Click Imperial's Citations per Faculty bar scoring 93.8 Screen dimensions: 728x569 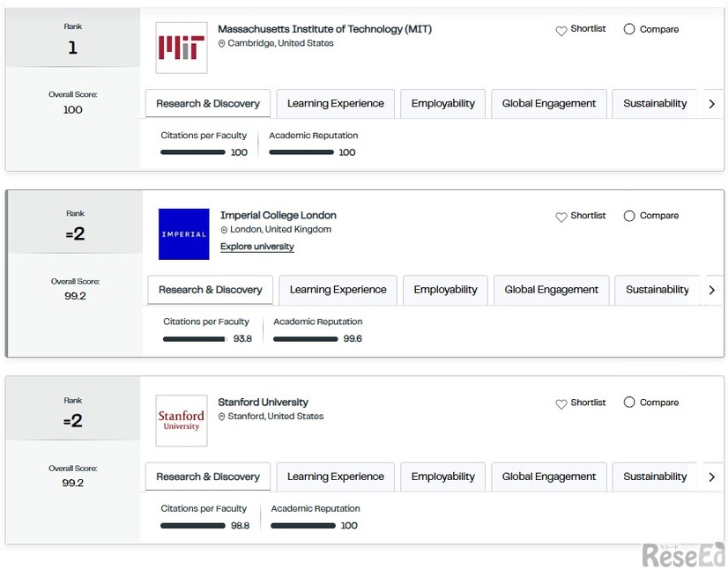click(x=195, y=339)
